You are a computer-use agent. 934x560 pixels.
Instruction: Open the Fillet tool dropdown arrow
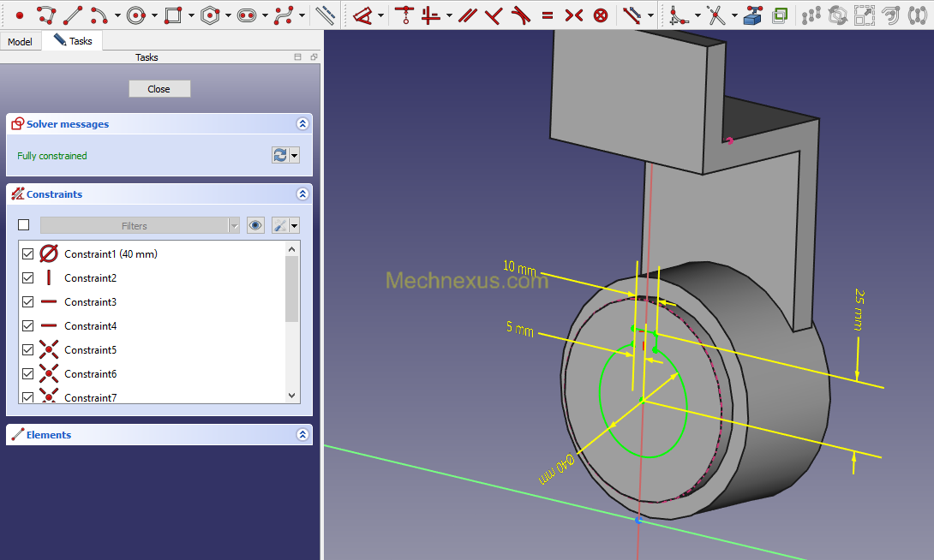(x=698, y=16)
